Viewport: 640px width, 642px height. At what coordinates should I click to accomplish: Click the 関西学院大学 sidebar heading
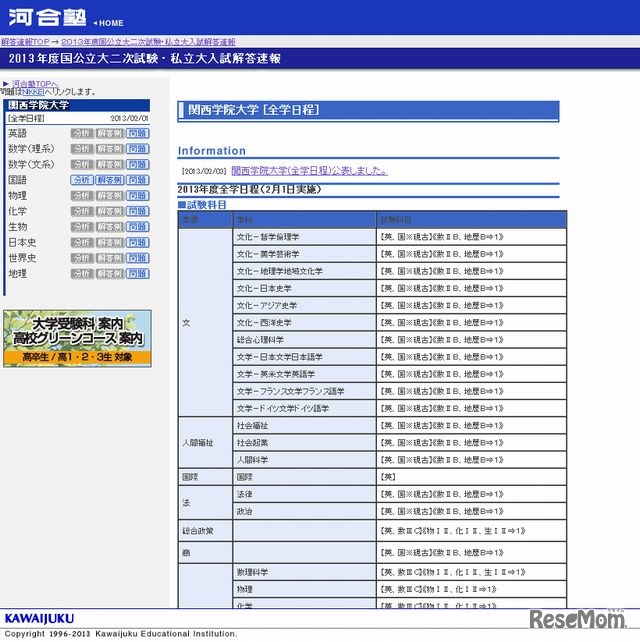77,105
